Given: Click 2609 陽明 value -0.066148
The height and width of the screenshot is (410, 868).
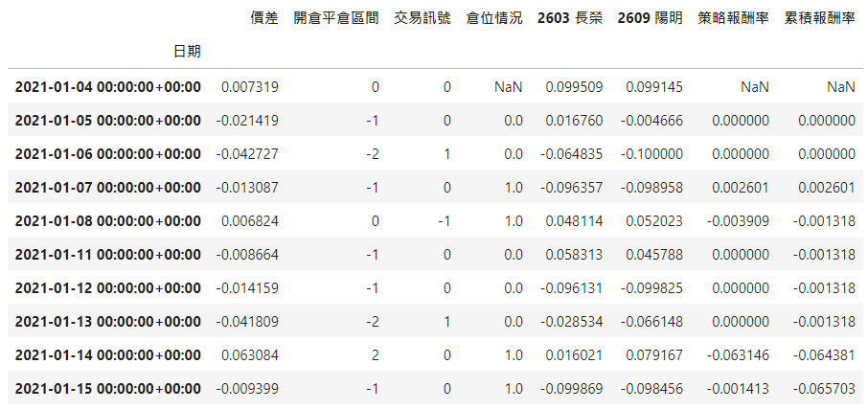Looking at the screenshot, I should [651, 322].
